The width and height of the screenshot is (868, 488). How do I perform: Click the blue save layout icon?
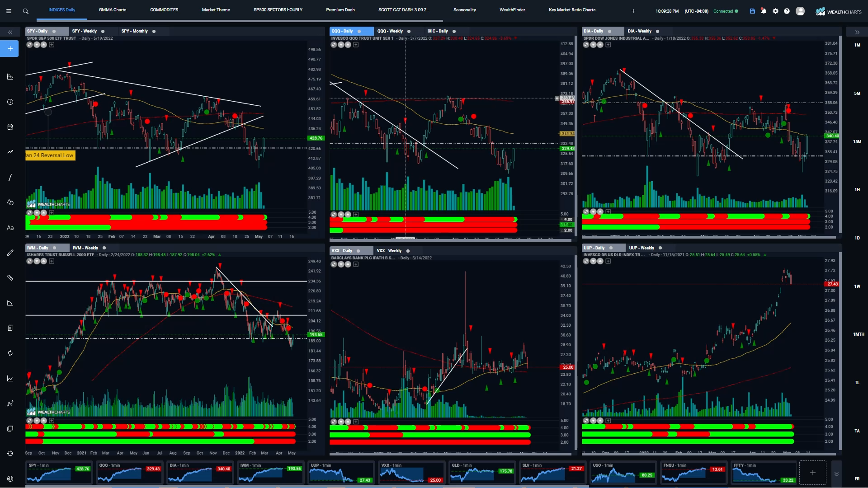pyautogui.click(x=752, y=11)
